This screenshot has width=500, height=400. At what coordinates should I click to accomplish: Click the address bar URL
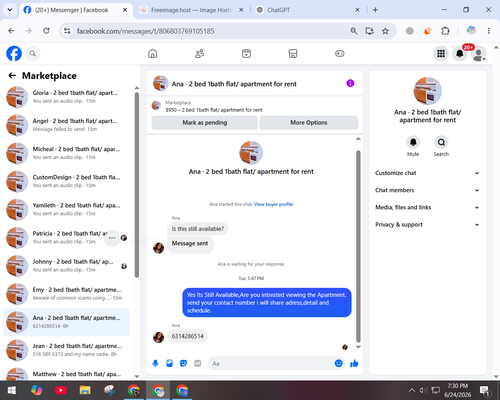click(145, 31)
